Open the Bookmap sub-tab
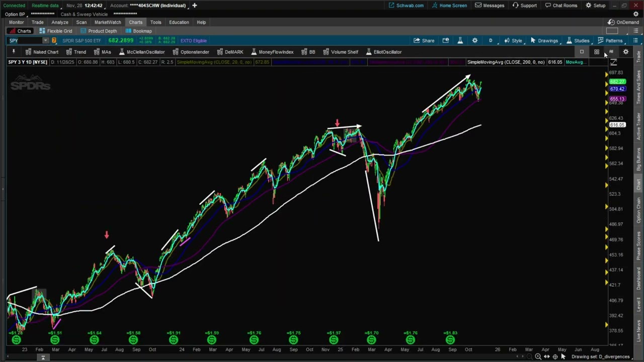The height and width of the screenshot is (362, 644). tap(138, 31)
